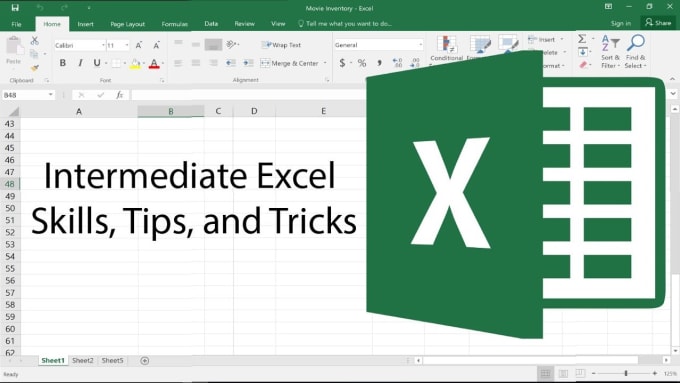Align text left
The image size is (680, 383).
click(178, 63)
